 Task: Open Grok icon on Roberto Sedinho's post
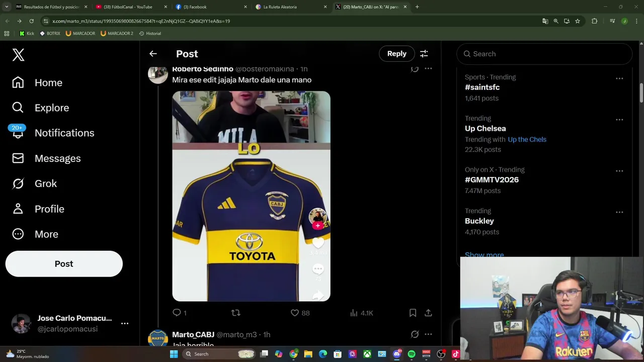415,69
